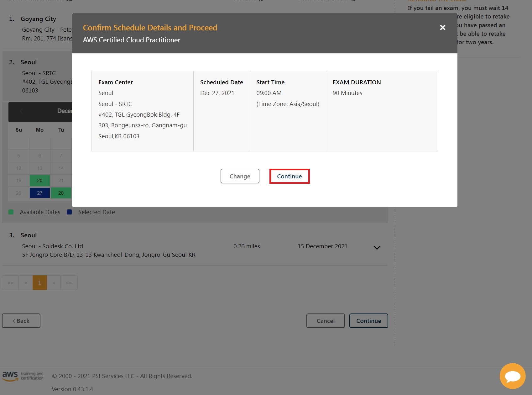Screen dimensions: 532x395
Task: Click the page-level Continue button
Action: 369,321
